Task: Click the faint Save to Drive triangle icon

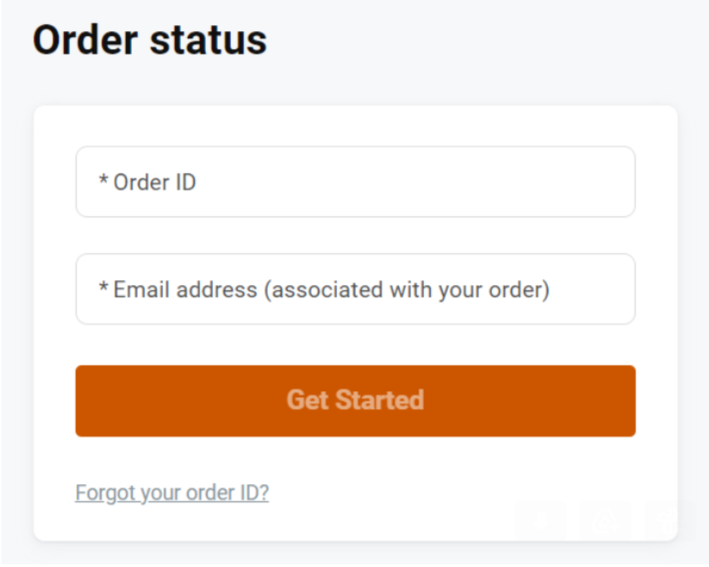Action: click(605, 520)
